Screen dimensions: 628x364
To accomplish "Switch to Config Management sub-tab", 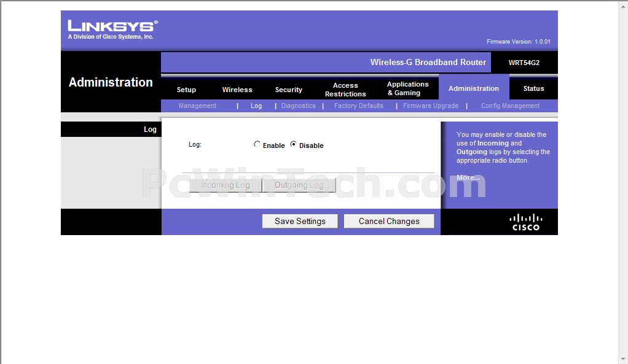I will (x=510, y=106).
